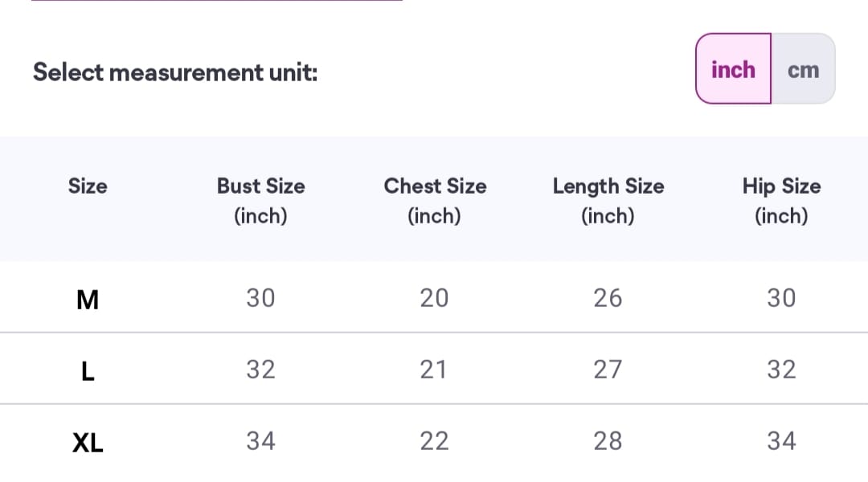This screenshot has height=482, width=868.
Task: Select the M size row label
Action: coord(88,300)
